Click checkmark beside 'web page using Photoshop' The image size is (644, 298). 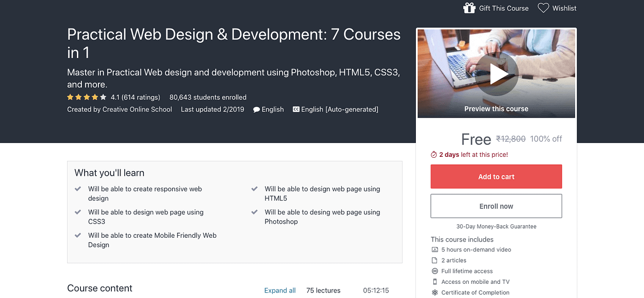click(x=254, y=212)
